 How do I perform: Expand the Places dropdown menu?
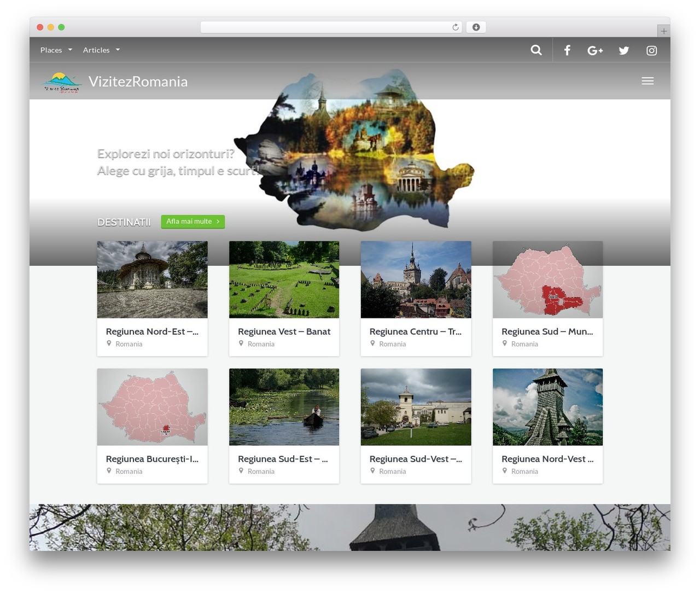coord(56,50)
